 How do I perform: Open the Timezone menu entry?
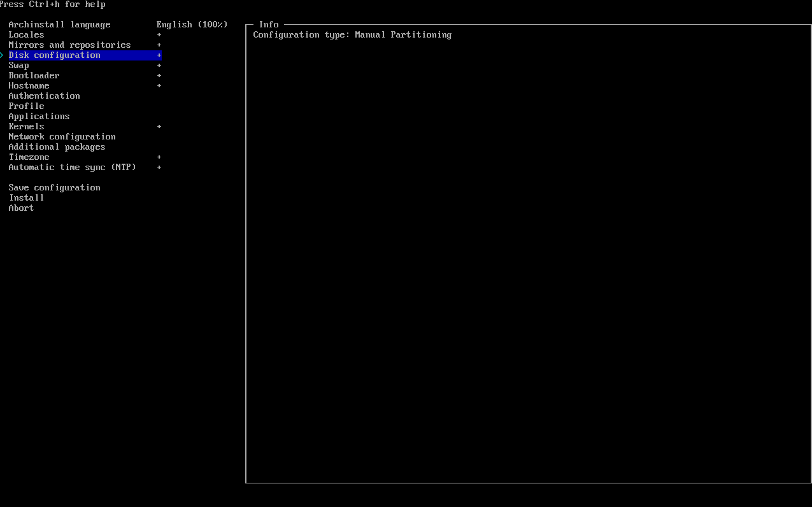29,157
